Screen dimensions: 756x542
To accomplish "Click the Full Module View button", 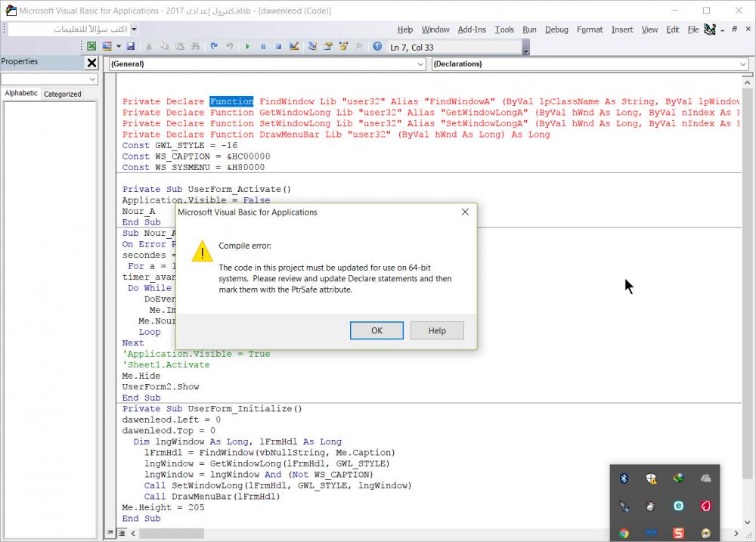I will click(x=122, y=533).
